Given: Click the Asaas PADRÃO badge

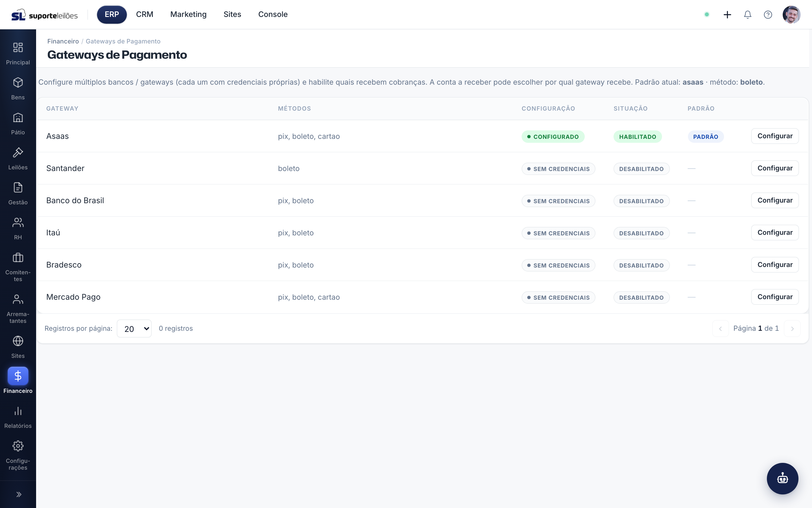Looking at the screenshot, I should [706, 137].
